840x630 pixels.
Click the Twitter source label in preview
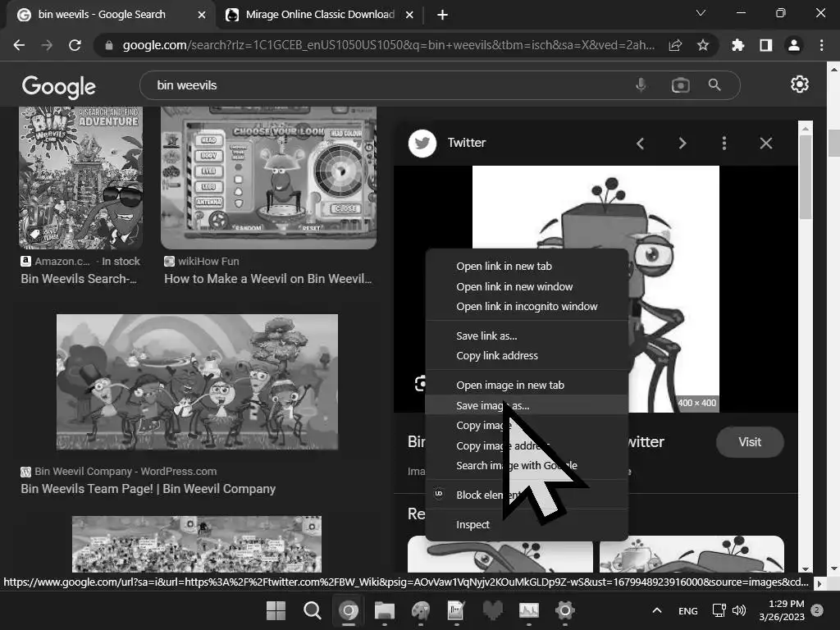tap(467, 143)
